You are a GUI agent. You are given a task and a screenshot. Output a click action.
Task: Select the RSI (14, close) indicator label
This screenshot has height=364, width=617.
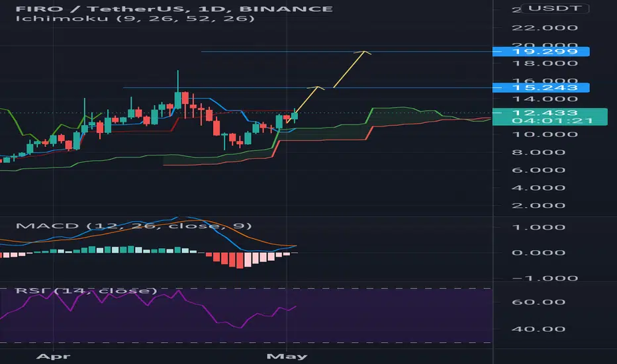86,291
